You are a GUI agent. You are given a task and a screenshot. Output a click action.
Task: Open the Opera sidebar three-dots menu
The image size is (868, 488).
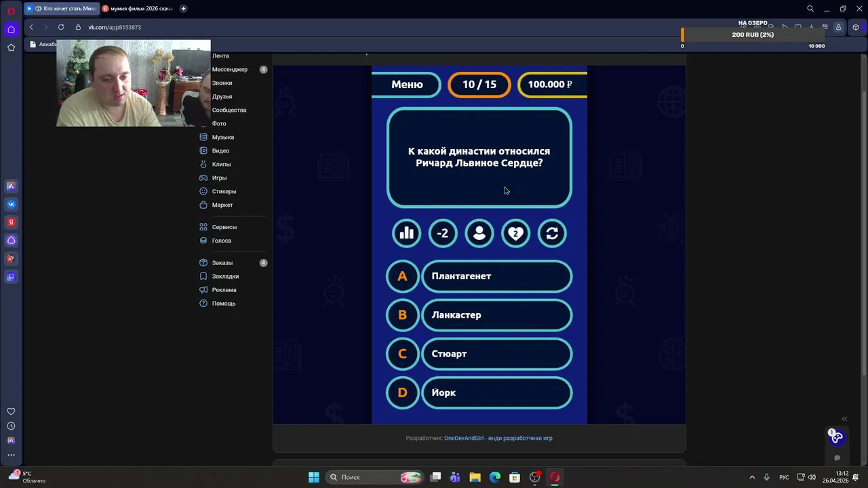pyautogui.click(x=11, y=455)
